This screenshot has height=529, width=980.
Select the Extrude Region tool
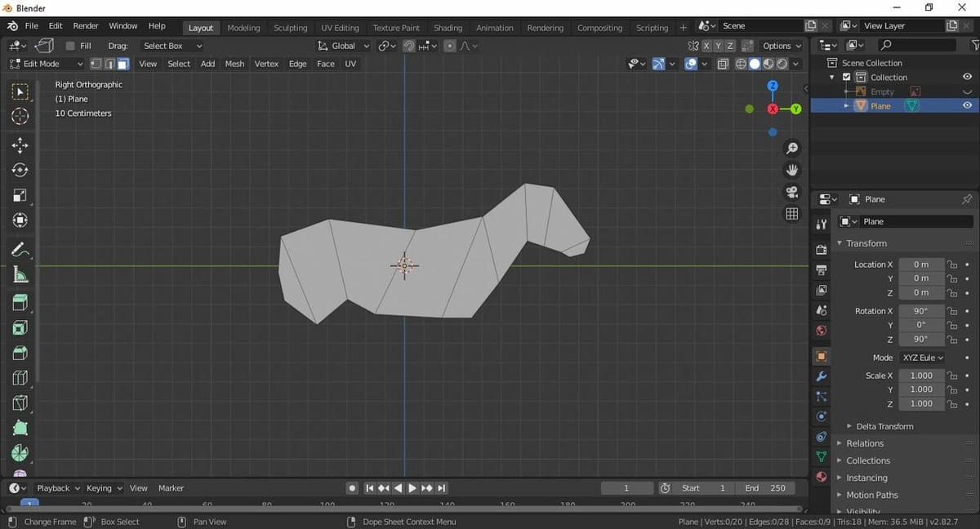point(20,303)
